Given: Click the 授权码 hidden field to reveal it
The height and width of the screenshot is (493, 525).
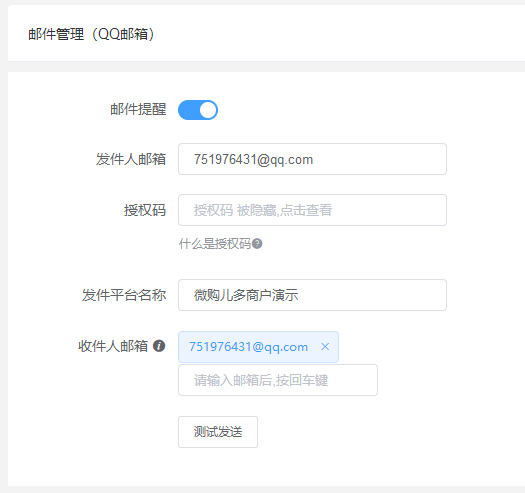Looking at the screenshot, I should tap(312, 210).
